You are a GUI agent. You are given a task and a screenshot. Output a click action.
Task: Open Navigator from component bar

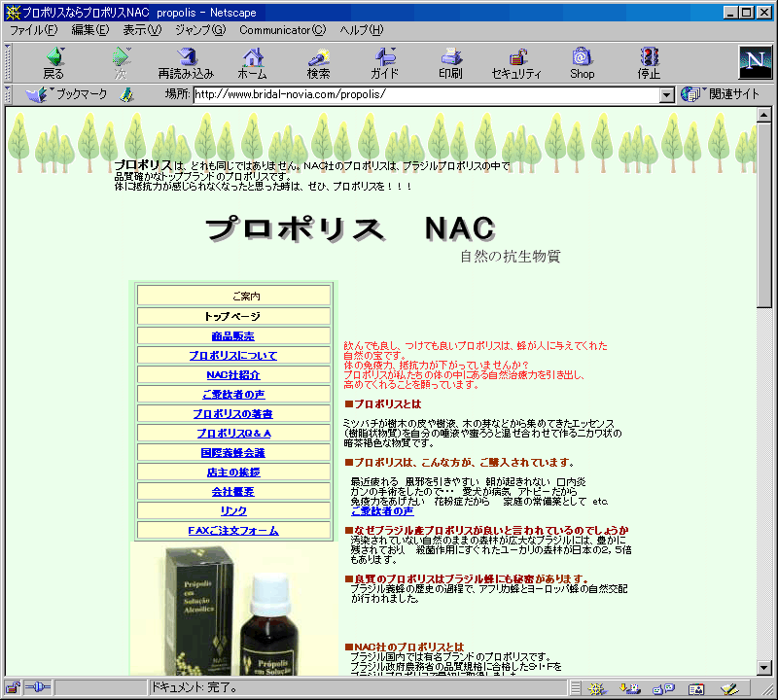point(597,688)
